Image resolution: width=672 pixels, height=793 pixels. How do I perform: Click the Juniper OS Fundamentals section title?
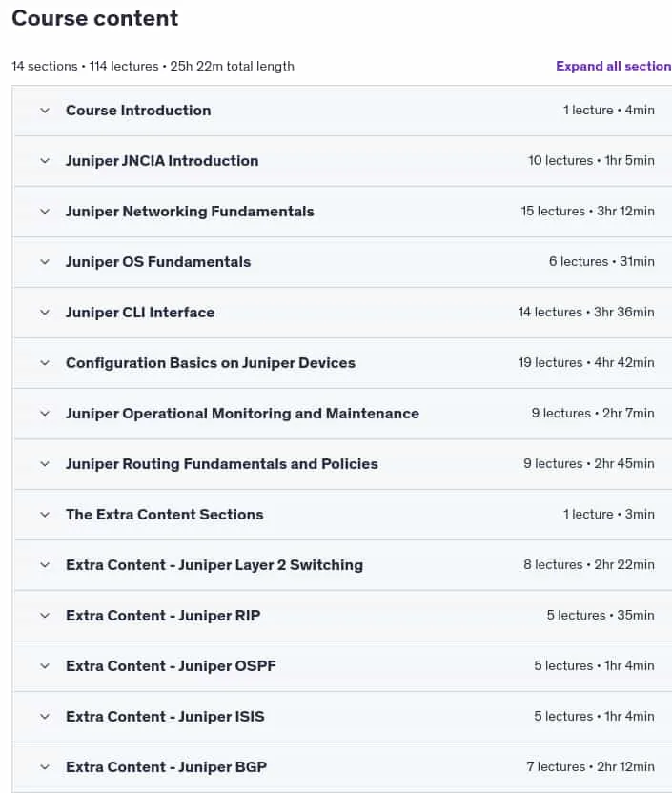click(158, 262)
